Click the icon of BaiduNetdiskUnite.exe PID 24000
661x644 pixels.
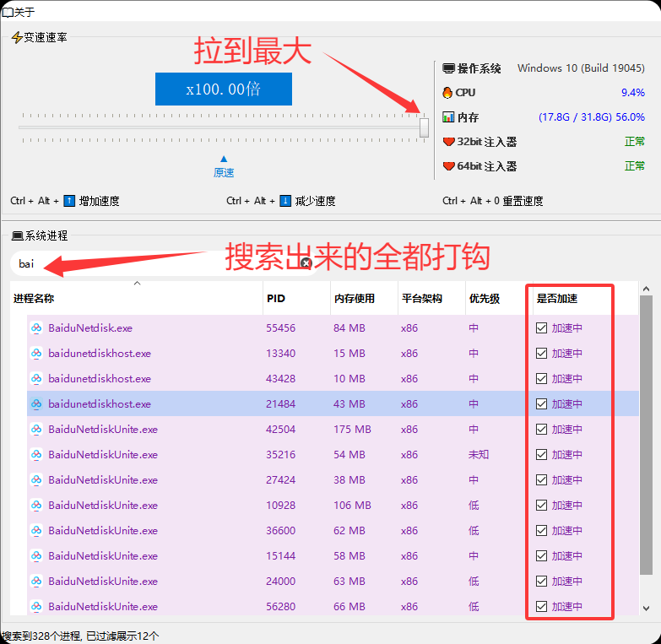pyautogui.click(x=36, y=581)
